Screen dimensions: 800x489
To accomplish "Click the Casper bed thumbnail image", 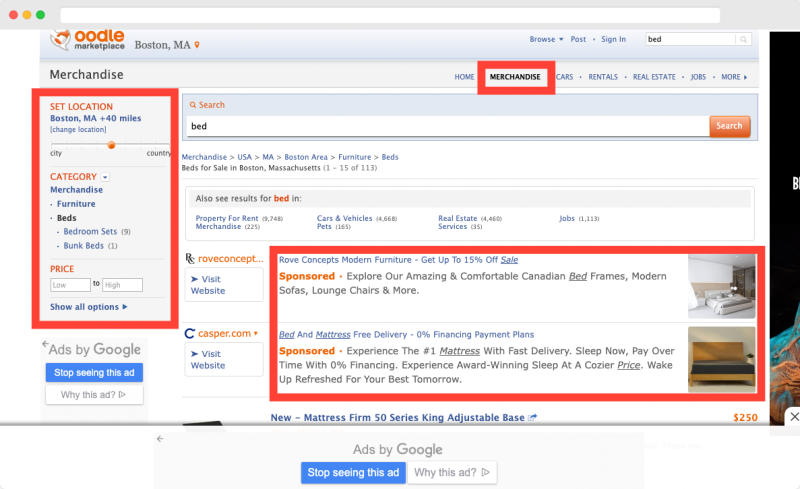I will [x=721, y=360].
